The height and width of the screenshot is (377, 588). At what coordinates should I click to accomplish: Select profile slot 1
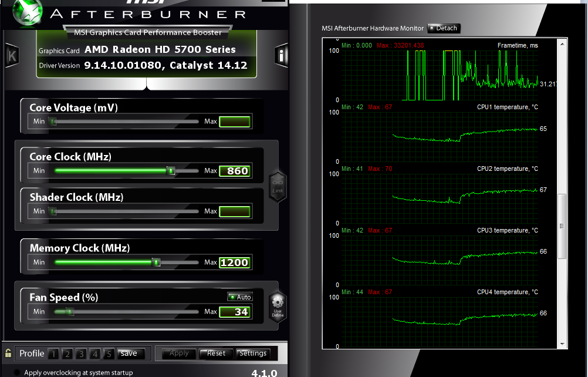pos(53,354)
